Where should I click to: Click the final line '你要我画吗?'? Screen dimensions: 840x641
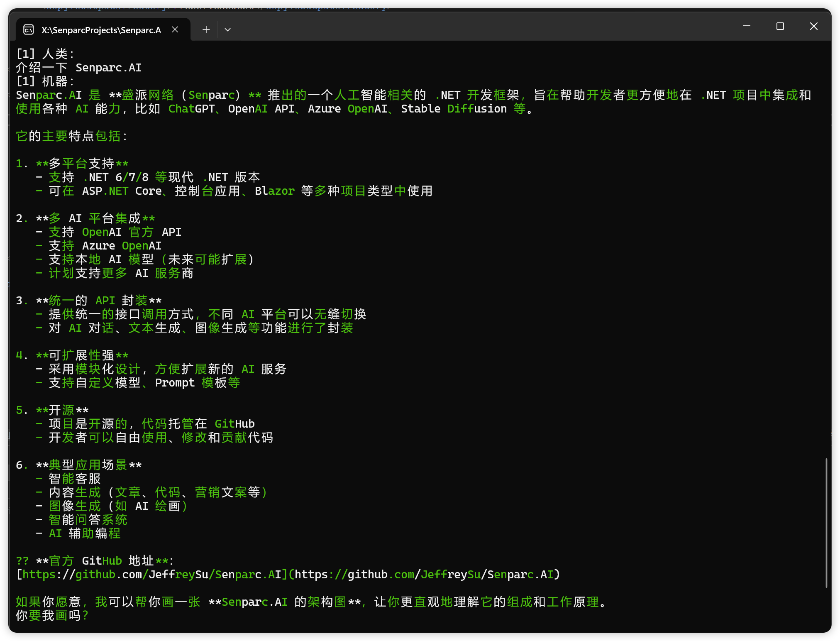point(52,616)
